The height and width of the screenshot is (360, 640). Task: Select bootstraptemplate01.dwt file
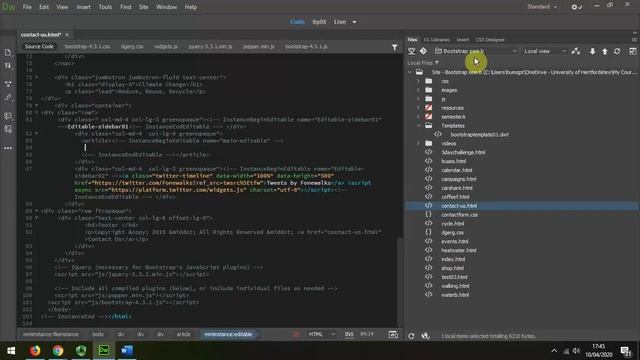click(x=479, y=135)
